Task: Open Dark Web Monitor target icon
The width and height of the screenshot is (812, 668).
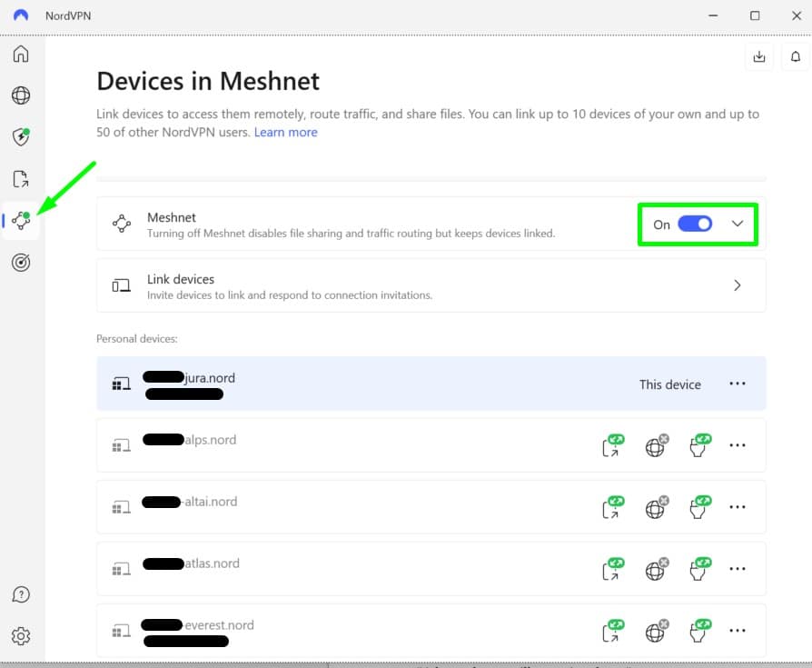Action: click(21, 263)
